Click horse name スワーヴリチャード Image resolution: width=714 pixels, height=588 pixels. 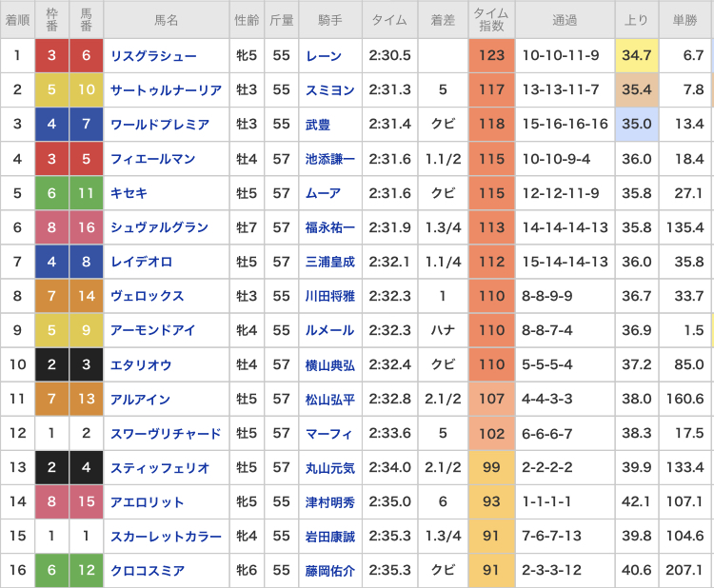tap(166, 433)
